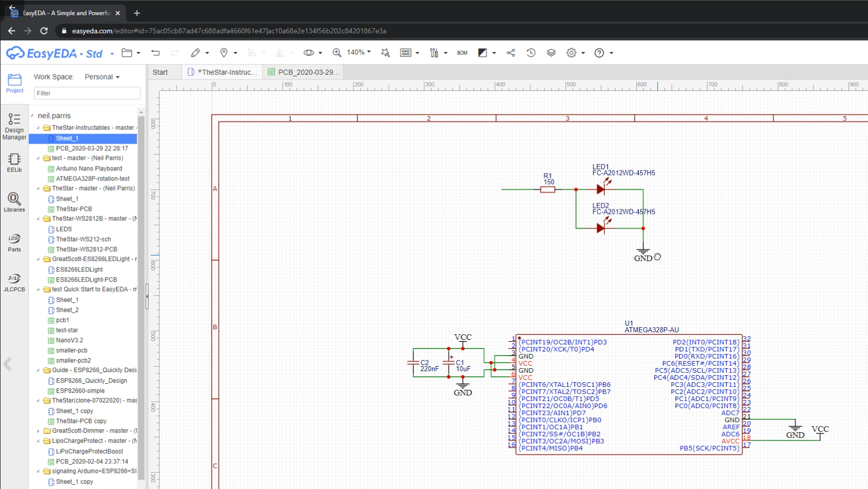Click the Undo icon in the toolbar
This screenshot has height=489, width=868.
[x=155, y=53]
